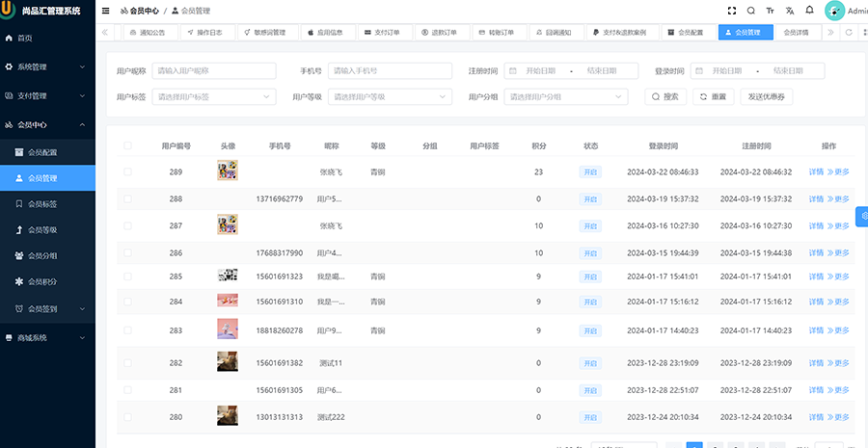
Task: Focus the 用户昵称 input field
Action: click(214, 70)
